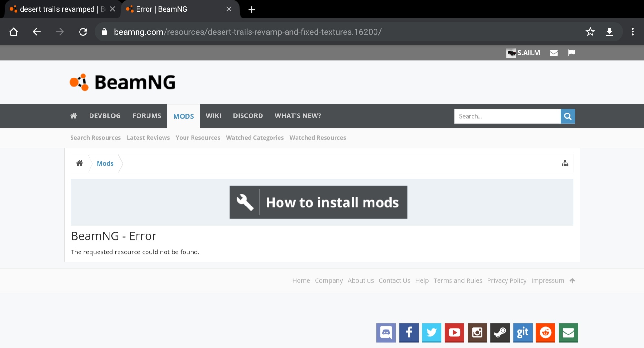Open Terms and Rules link
Screen dimensions: 644x348
coord(458,280)
